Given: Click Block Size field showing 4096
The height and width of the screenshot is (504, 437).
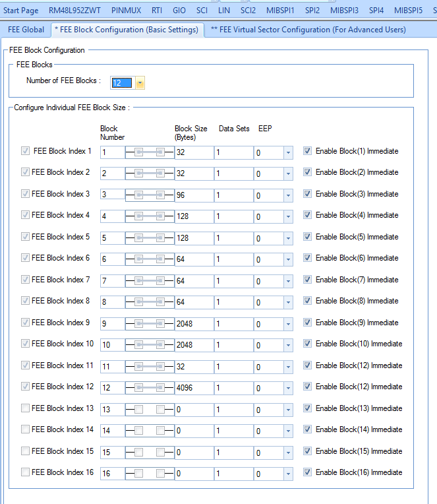Looking at the screenshot, I should coord(194,388).
